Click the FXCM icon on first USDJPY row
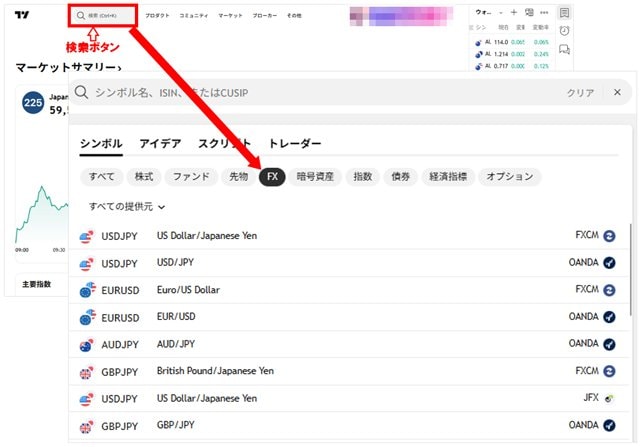 609,236
